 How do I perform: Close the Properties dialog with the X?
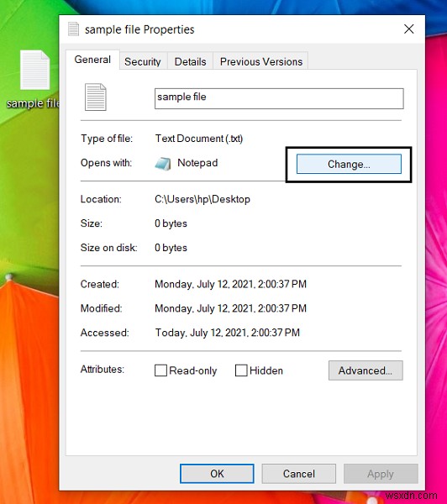[408, 29]
